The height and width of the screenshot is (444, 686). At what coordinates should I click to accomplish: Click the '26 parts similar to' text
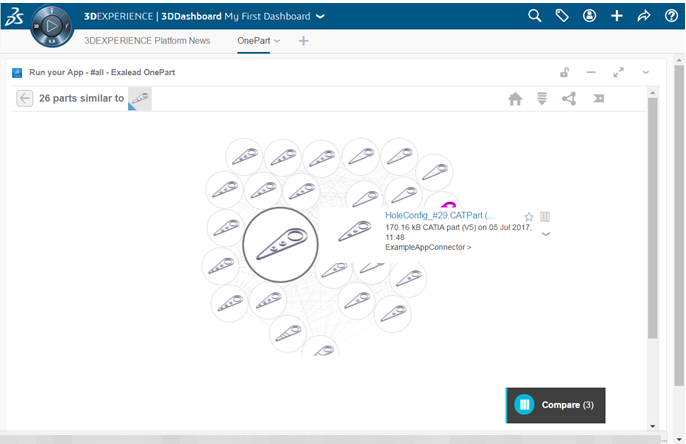(x=81, y=98)
